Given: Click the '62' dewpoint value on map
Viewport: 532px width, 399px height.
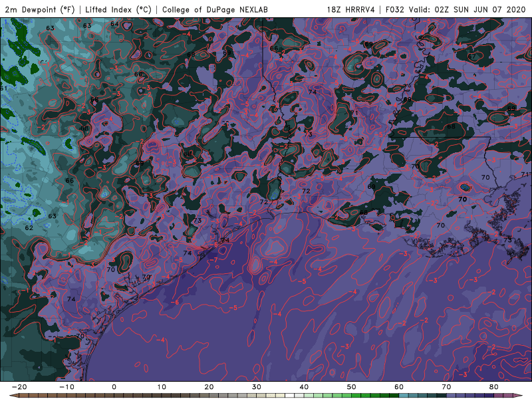Looking at the screenshot, I should 29,227.
